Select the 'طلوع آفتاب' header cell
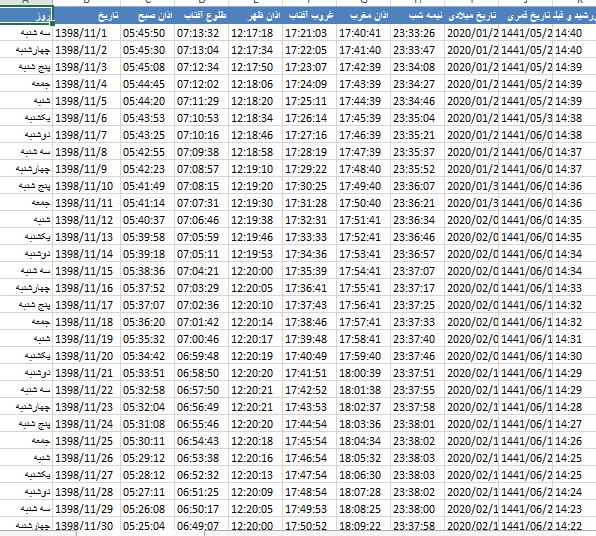 pyautogui.click(x=201, y=16)
